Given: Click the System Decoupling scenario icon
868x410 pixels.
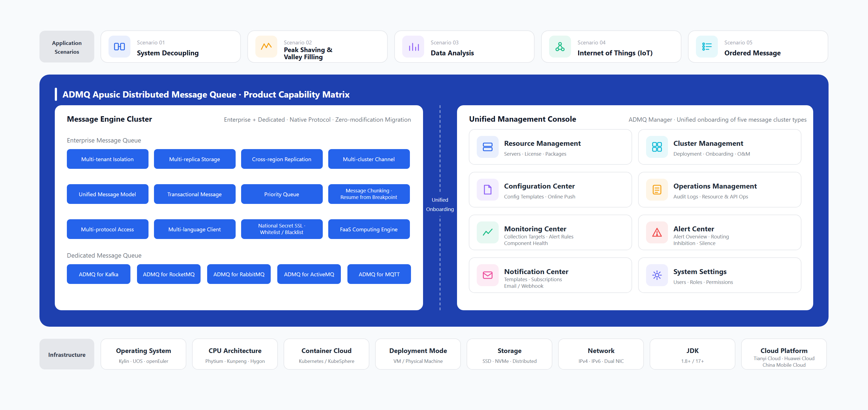Looking at the screenshot, I should tap(119, 47).
